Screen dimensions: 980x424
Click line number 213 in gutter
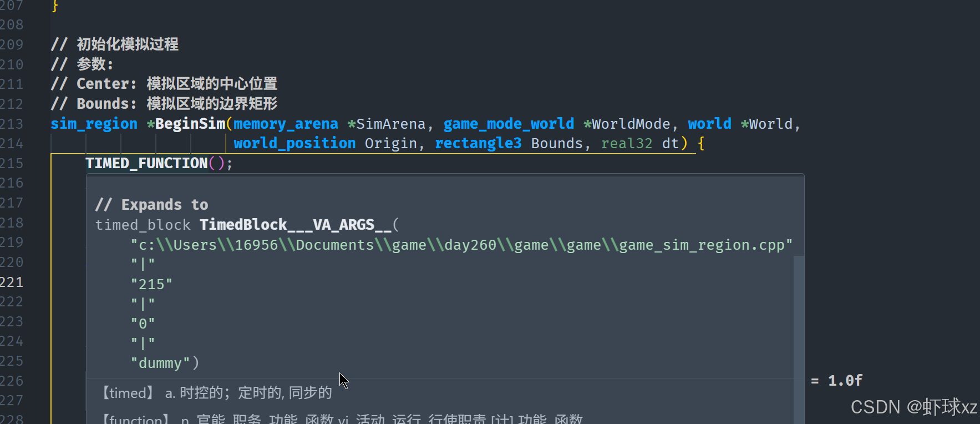click(12, 124)
